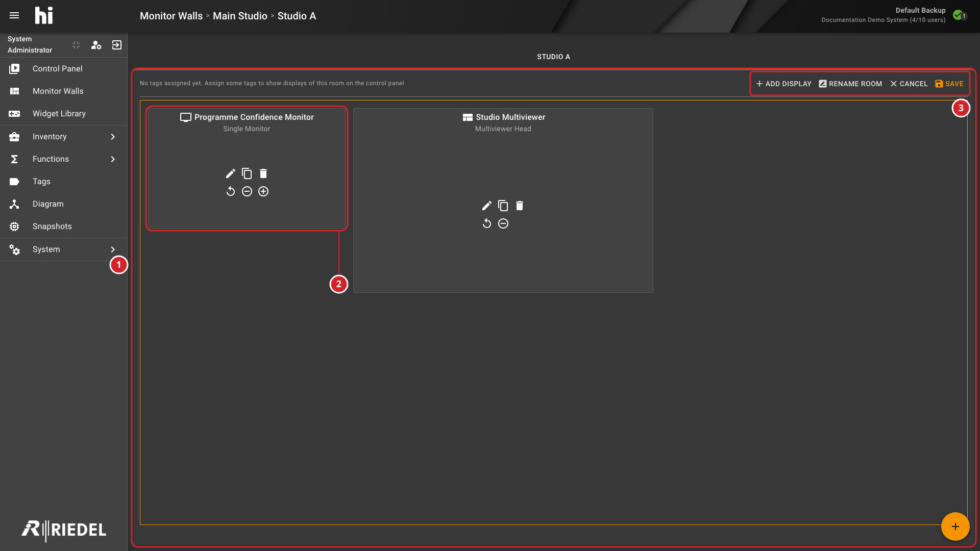The height and width of the screenshot is (551, 980).
Task: Open Tags page from sidebar
Action: (63, 182)
